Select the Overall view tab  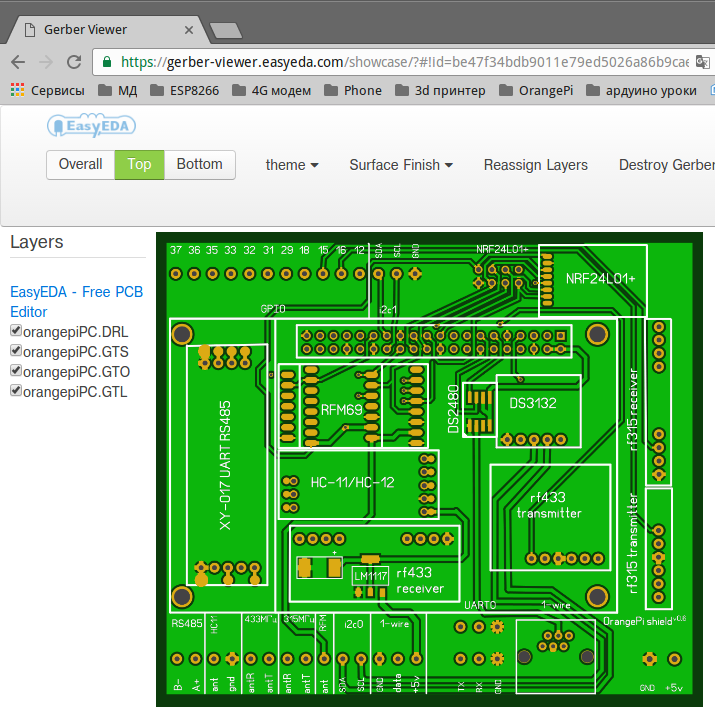coord(80,164)
